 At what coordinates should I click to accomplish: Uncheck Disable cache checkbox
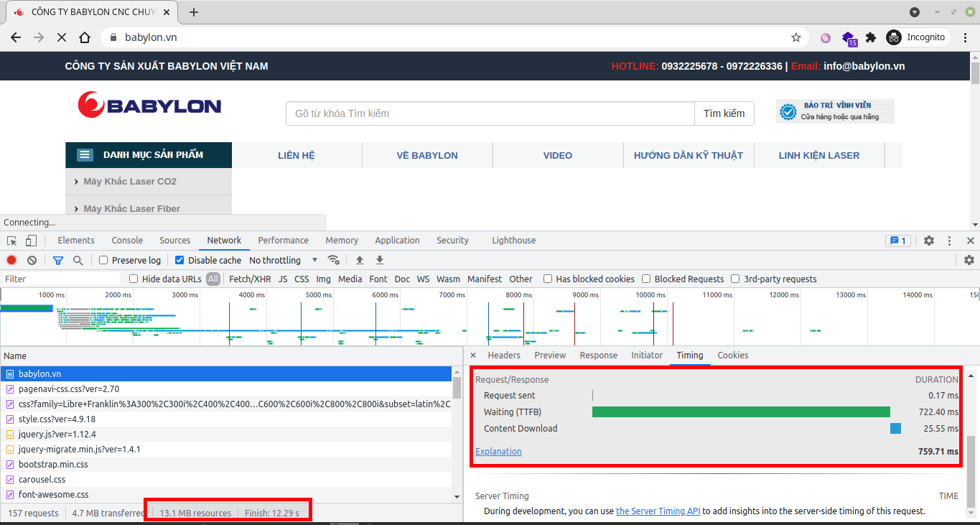[179, 260]
